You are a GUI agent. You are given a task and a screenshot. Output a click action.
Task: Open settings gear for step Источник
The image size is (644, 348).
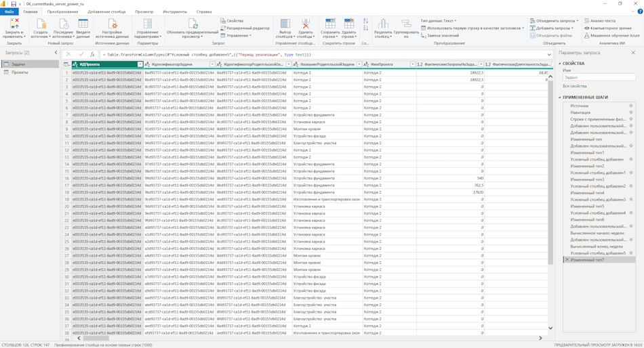tap(631, 106)
